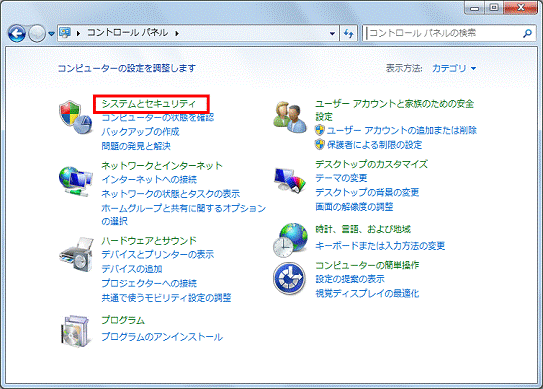
Task: Open ネットワークとインターネット category
Action: pos(162,166)
